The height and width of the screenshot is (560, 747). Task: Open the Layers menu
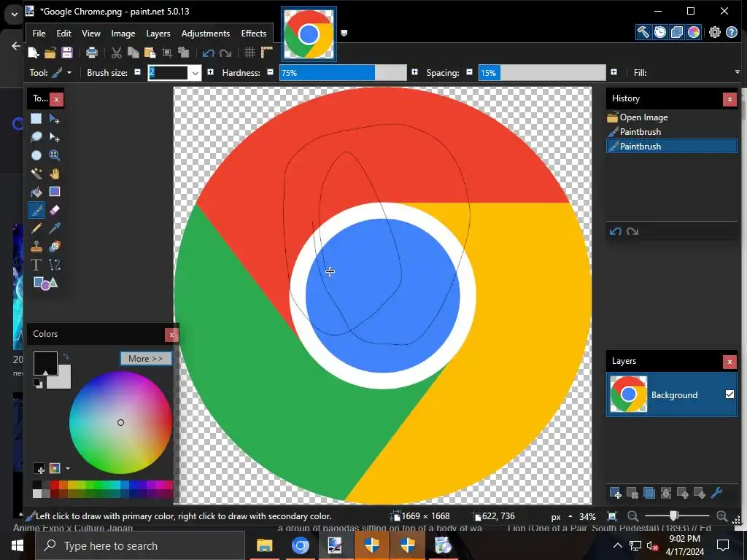click(x=158, y=34)
